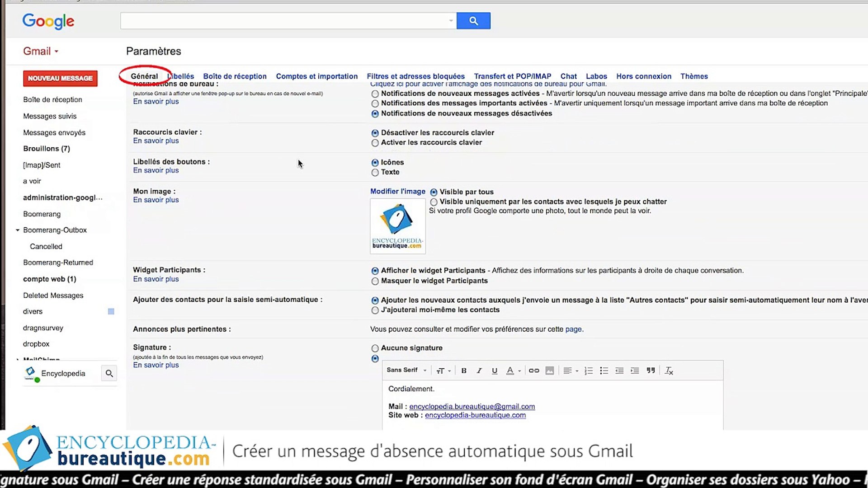Toggle bold in signature editor
The height and width of the screenshot is (488, 868).
[463, 371]
